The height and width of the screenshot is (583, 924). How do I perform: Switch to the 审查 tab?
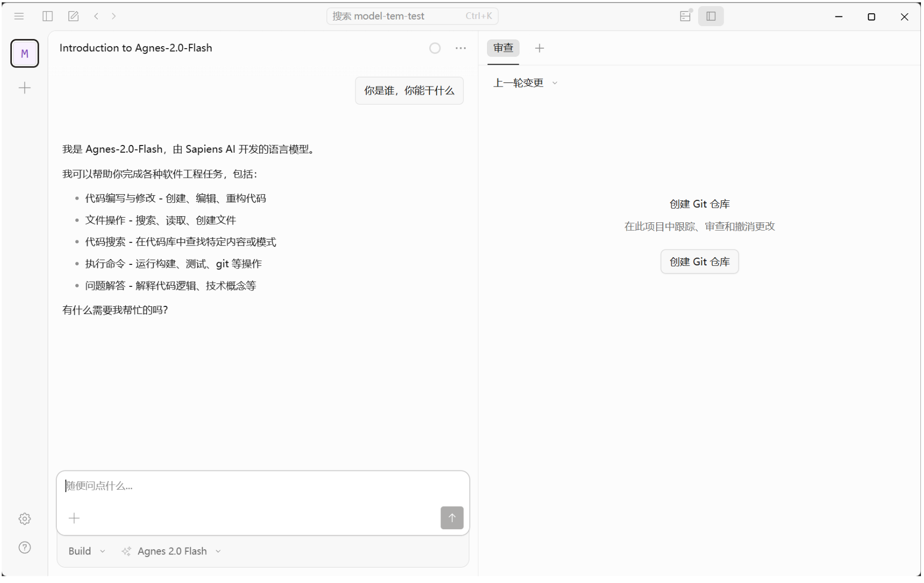pos(503,48)
